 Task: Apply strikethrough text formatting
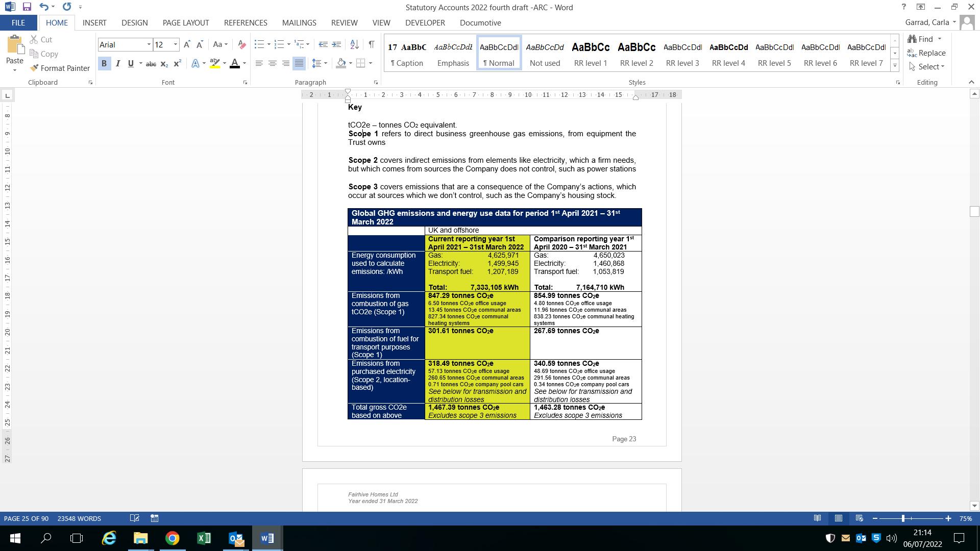[151, 64]
